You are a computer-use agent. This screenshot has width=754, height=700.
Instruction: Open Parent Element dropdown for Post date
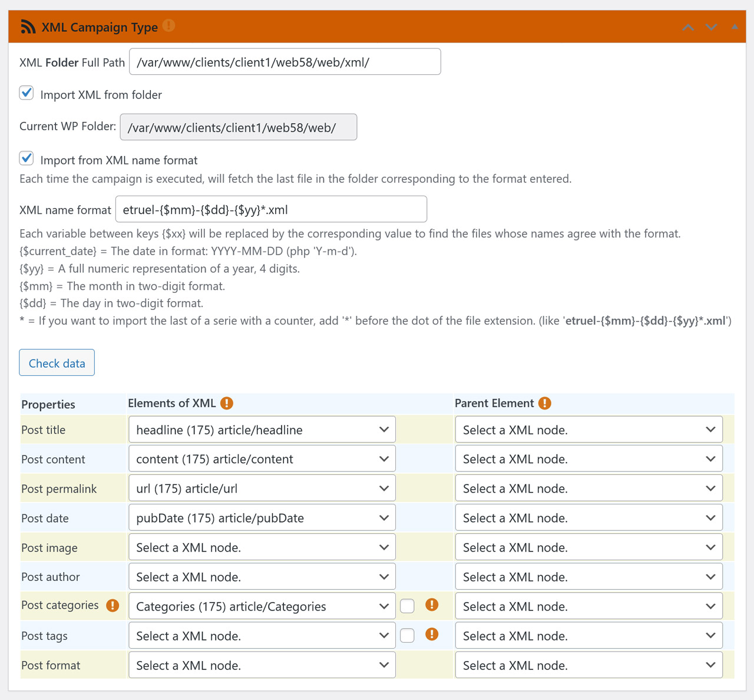pos(589,518)
